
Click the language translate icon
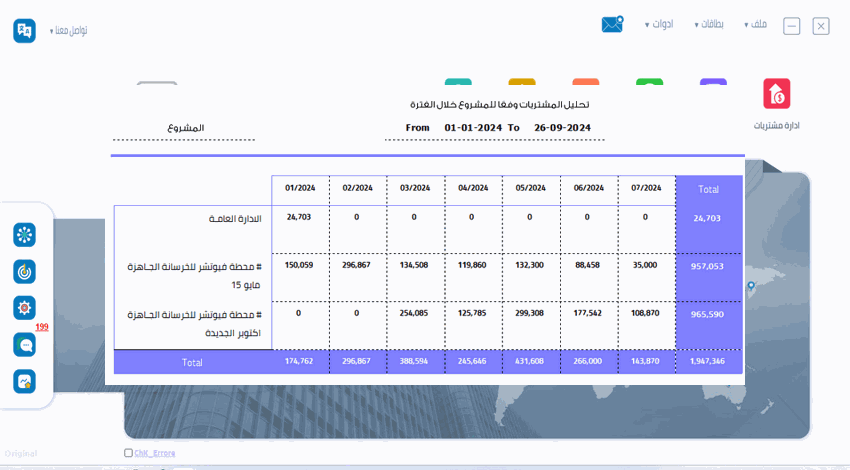click(x=24, y=31)
